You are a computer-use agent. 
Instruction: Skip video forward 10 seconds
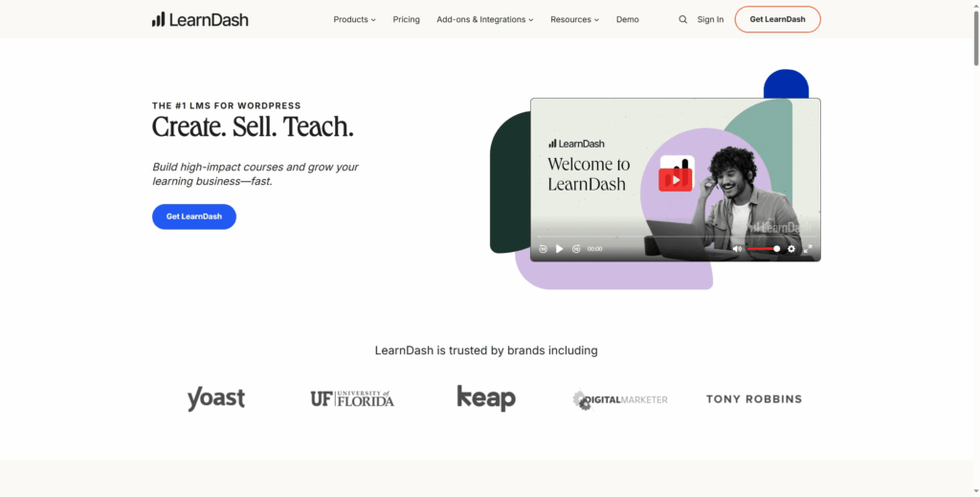tap(576, 249)
